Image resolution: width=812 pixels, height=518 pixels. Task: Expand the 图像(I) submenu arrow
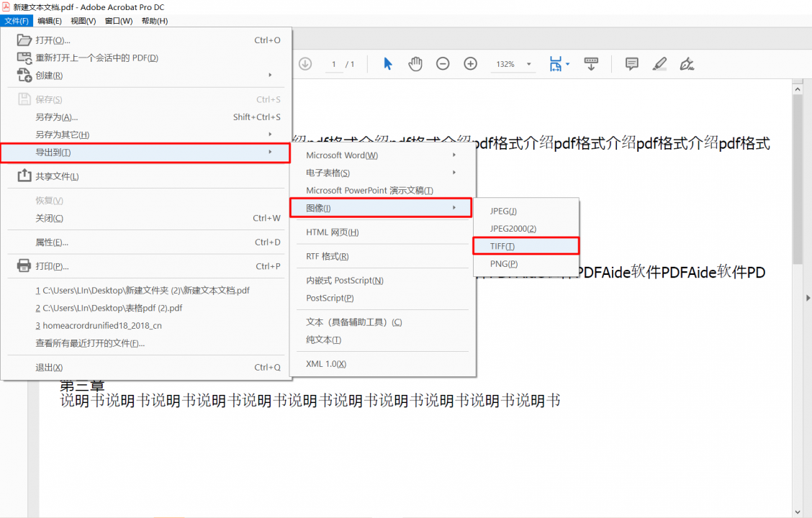click(x=454, y=208)
